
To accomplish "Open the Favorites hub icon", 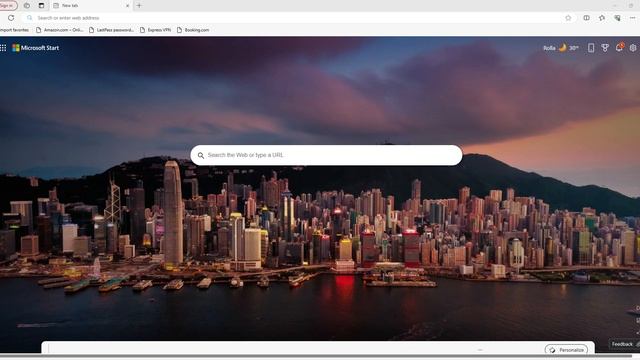I will click(x=602, y=18).
